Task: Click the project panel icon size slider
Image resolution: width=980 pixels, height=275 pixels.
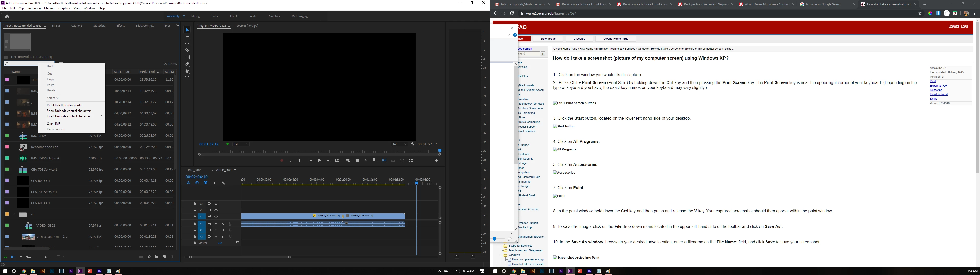Action: pos(46,257)
